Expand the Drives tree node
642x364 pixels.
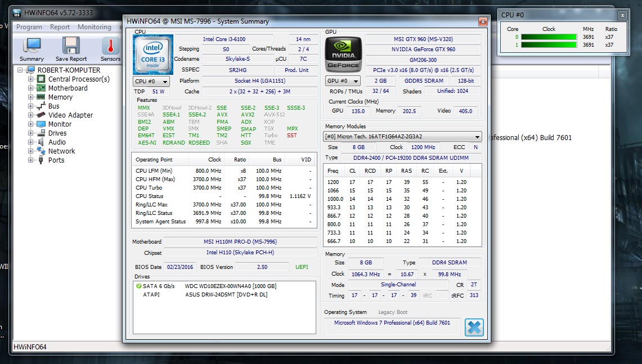click(x=30, y=133)
